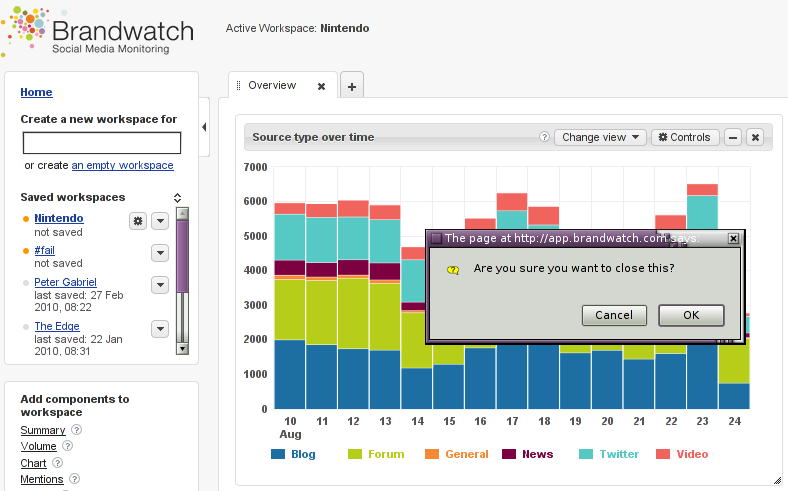
Task: Create an empty workspace link
Action: (122, 165)
